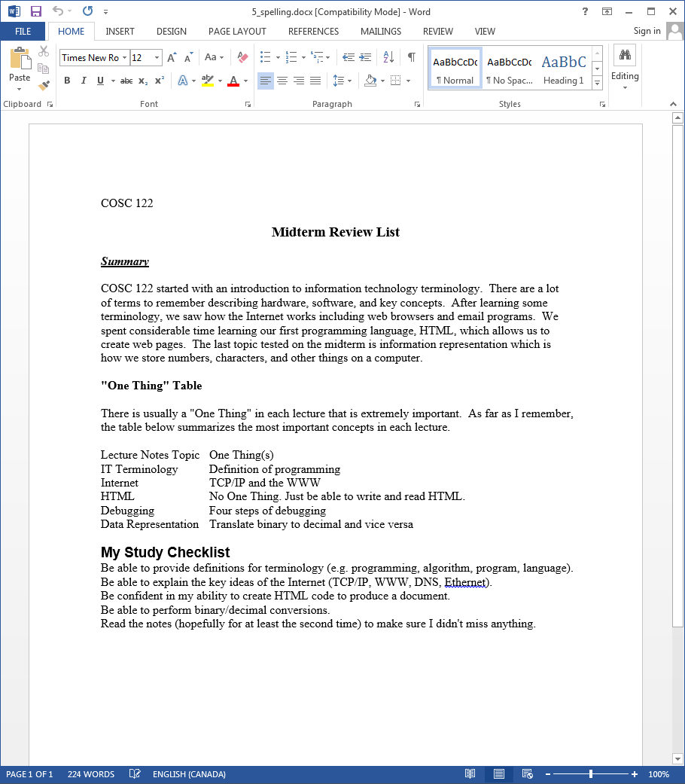
Task: Increase the paragraph indent
Action: pyautogui.click(x=365, y=57)
